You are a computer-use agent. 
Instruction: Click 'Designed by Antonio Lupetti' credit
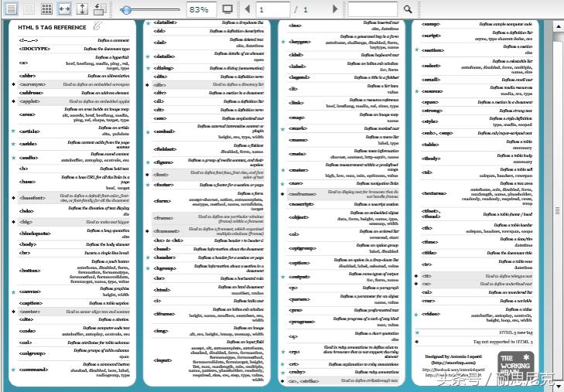(x=453, y=356)
